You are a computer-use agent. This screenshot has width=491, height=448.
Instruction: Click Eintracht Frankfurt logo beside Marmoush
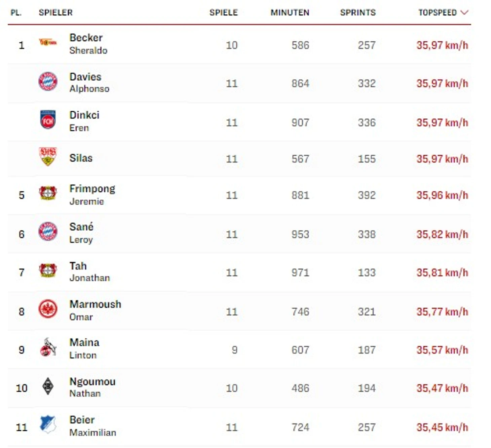[48, 309]
